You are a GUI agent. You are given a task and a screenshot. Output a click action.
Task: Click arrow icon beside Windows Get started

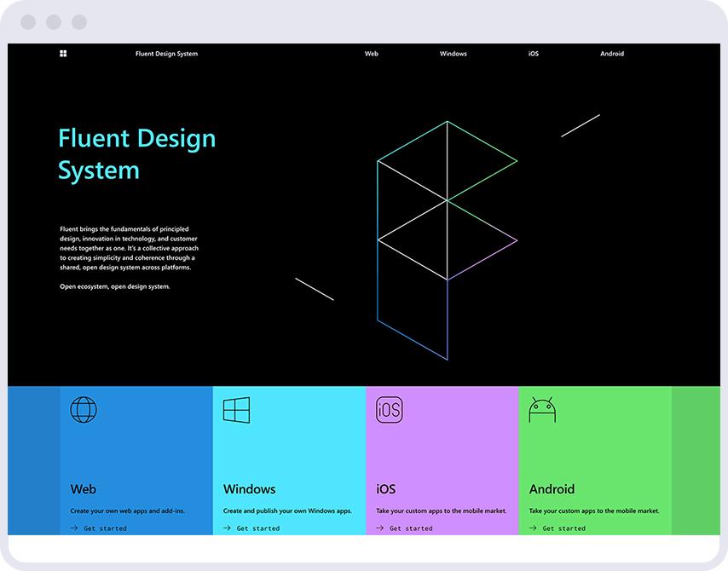pos(227,528)
